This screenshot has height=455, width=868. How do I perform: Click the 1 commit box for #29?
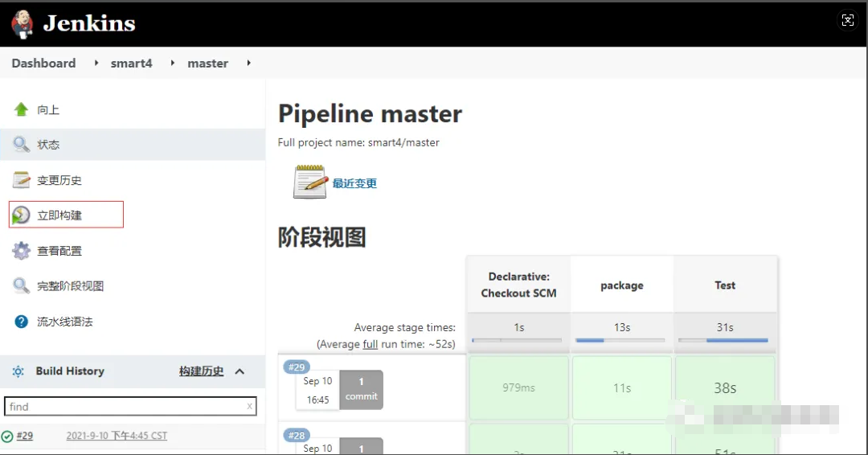point(361,390)
